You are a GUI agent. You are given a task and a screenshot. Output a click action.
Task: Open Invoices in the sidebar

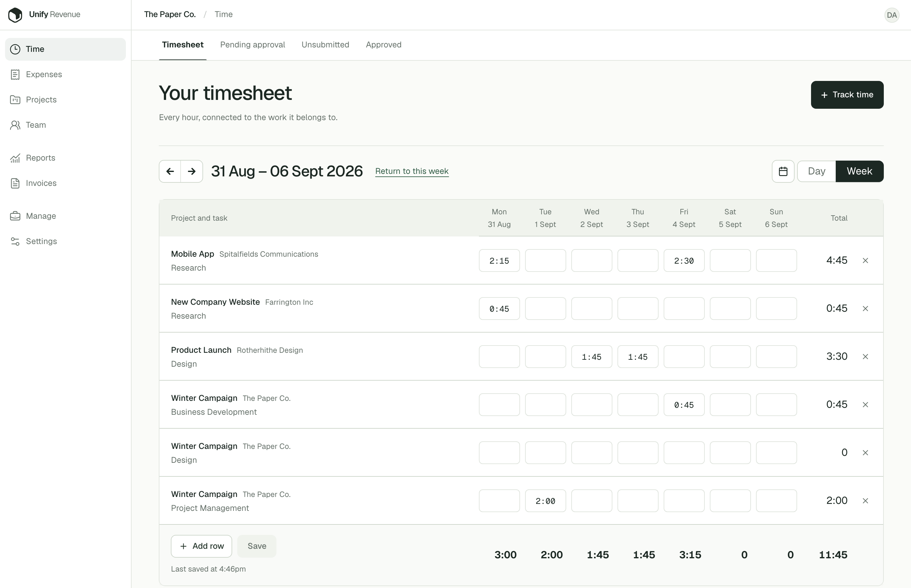coord(65,183)
